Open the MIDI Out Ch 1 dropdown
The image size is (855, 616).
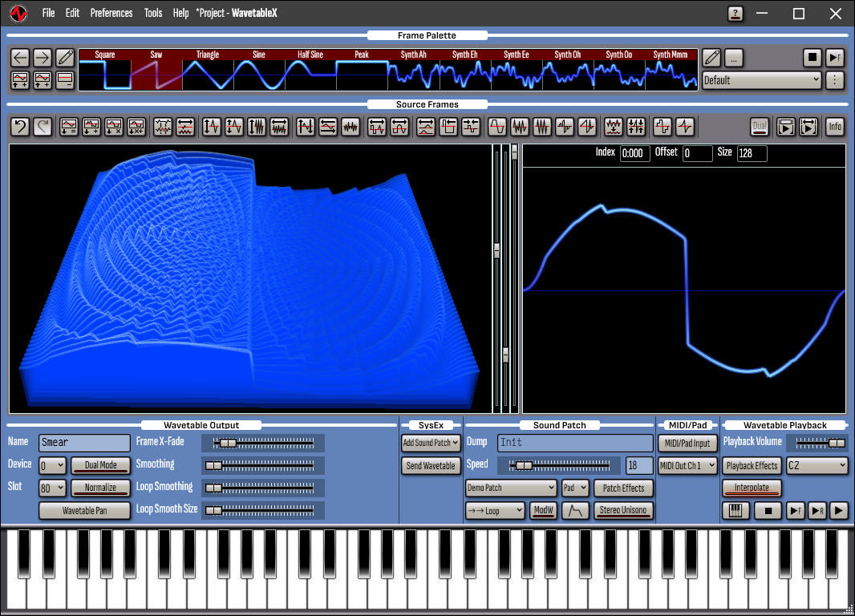(687, 465)
